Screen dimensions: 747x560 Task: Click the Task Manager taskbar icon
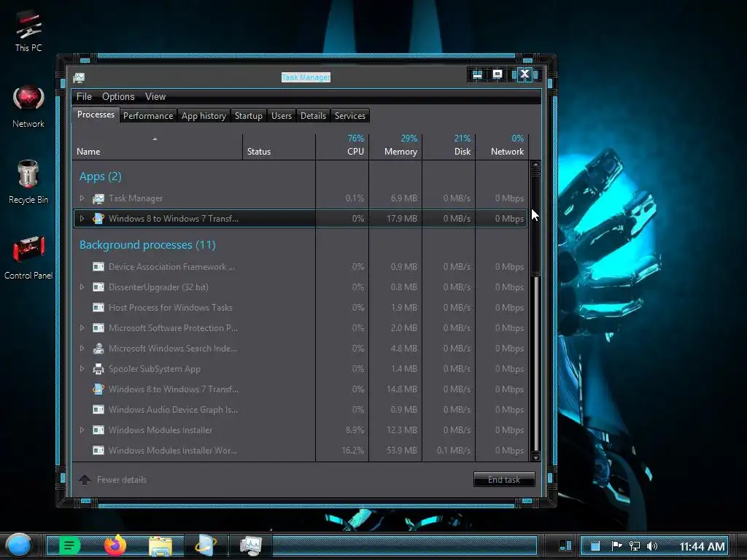coord(251,545)
